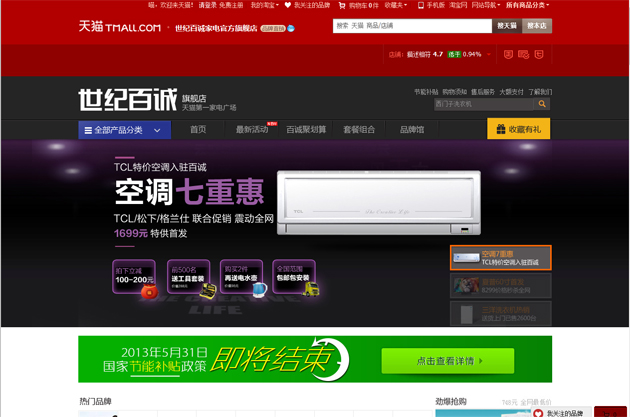Click the 请登录 link

(208, 5)
